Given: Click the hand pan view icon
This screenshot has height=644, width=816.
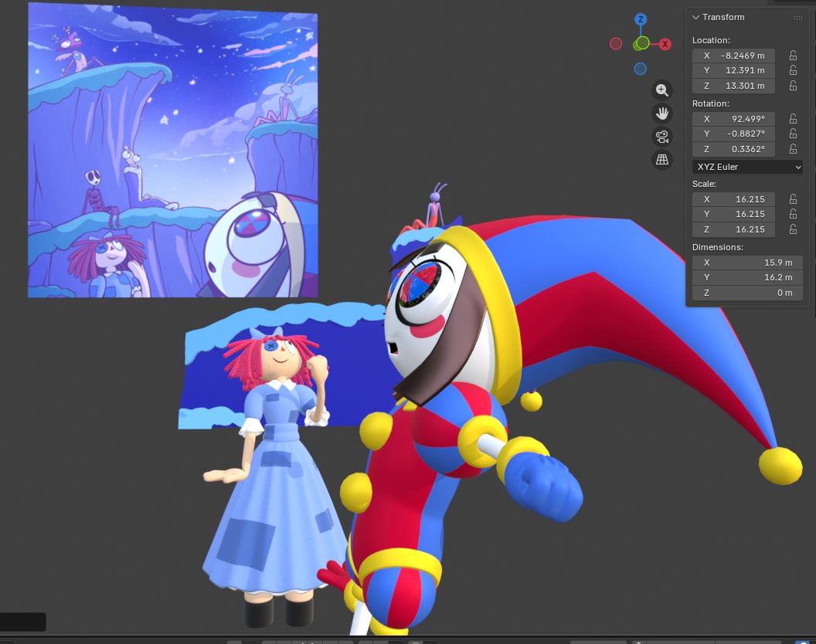Looking at the screenshot, I should tap(662, 114).
